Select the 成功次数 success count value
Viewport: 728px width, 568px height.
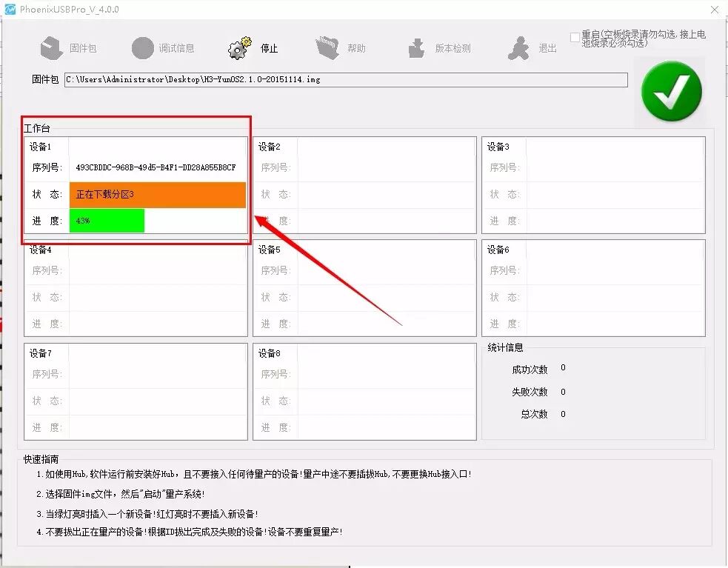click(562, 368)
